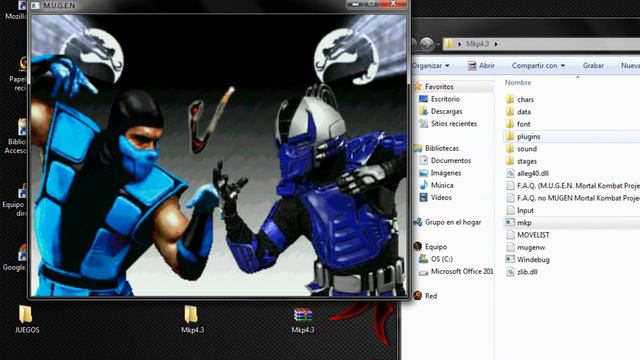Click Mkp4.3 in the address bar
Image resolution: width=640 pixels, height=360 pixels.
477,44
